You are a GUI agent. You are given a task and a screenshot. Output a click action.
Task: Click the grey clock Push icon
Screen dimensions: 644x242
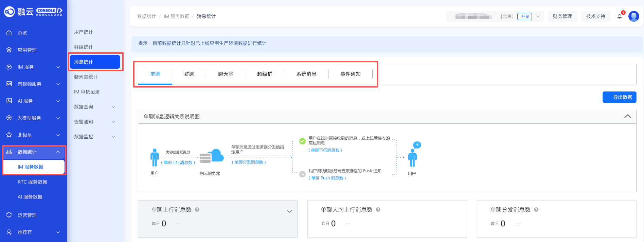(x=302, y=174)
